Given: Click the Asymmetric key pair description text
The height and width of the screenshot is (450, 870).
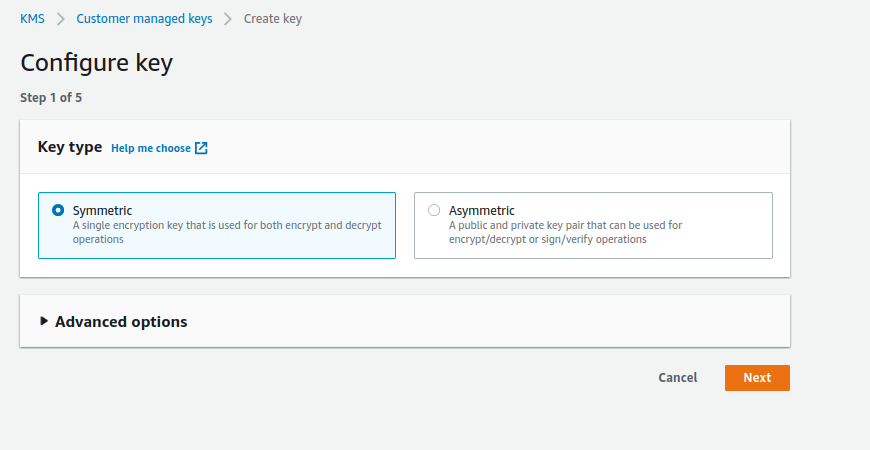Looking at the screenshot, I should coord(564,232).
